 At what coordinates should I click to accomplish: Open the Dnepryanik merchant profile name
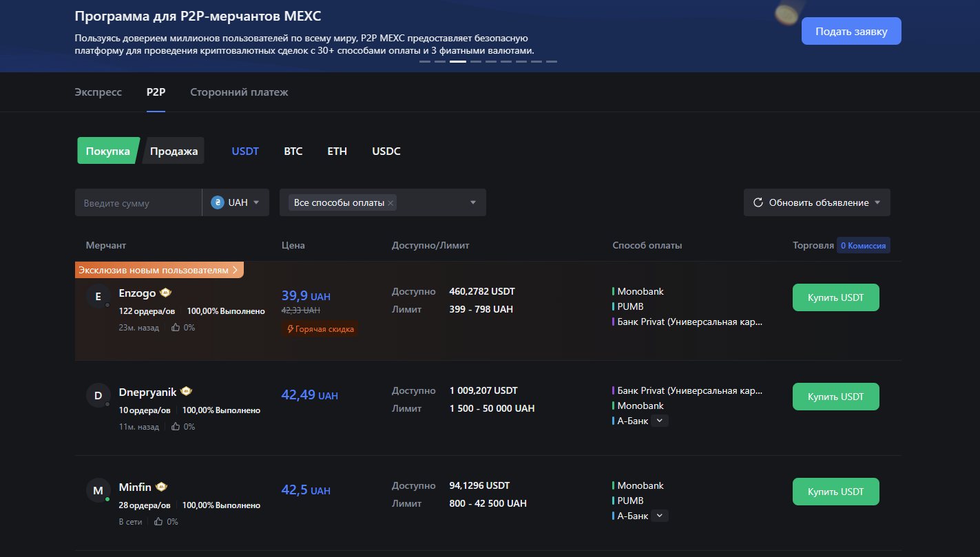coord(147,392)
